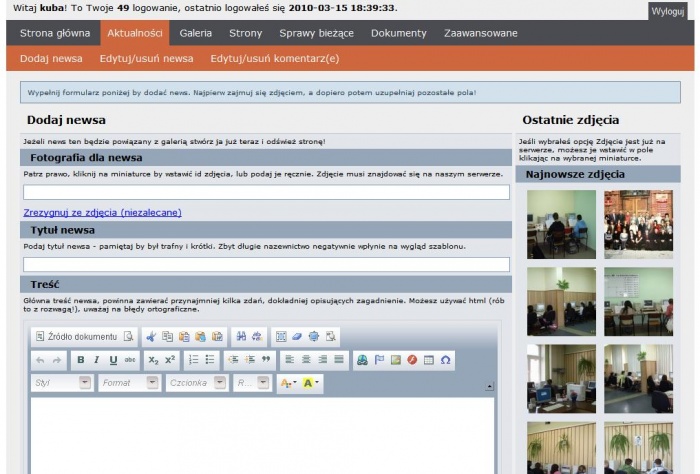Click the document preview icon

(x=129, y=337)
